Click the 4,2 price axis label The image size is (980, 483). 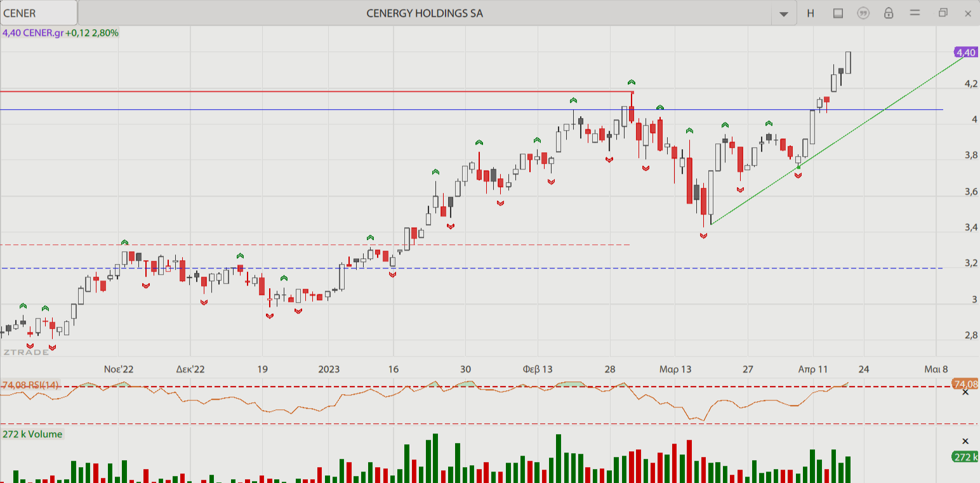(x=970, y=84)
